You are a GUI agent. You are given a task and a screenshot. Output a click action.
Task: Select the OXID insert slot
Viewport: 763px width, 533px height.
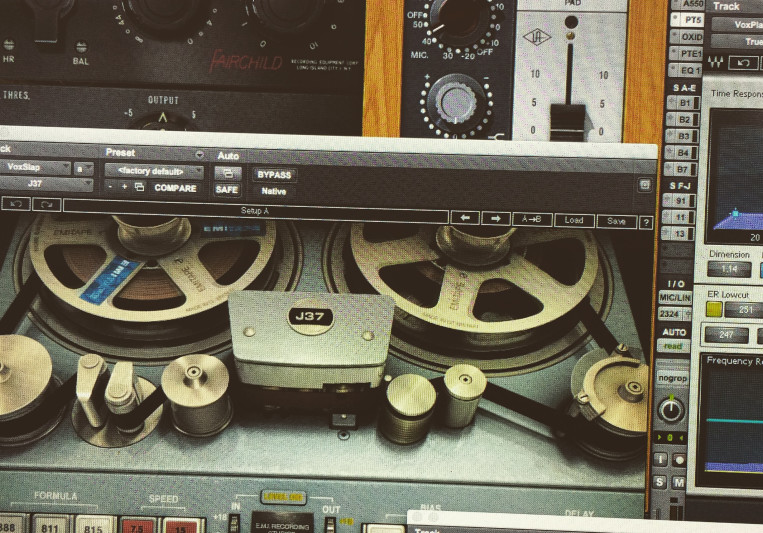pos(686,37)
